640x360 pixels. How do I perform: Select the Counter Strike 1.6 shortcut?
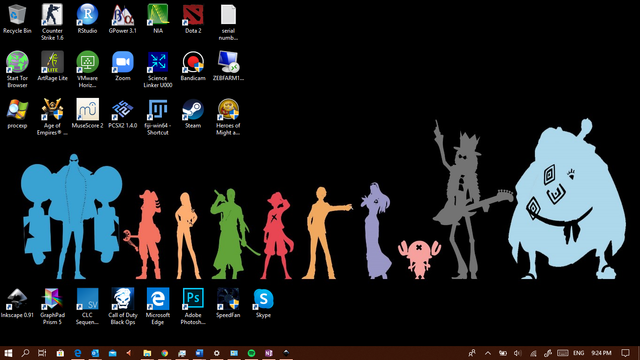coord(52,22)
